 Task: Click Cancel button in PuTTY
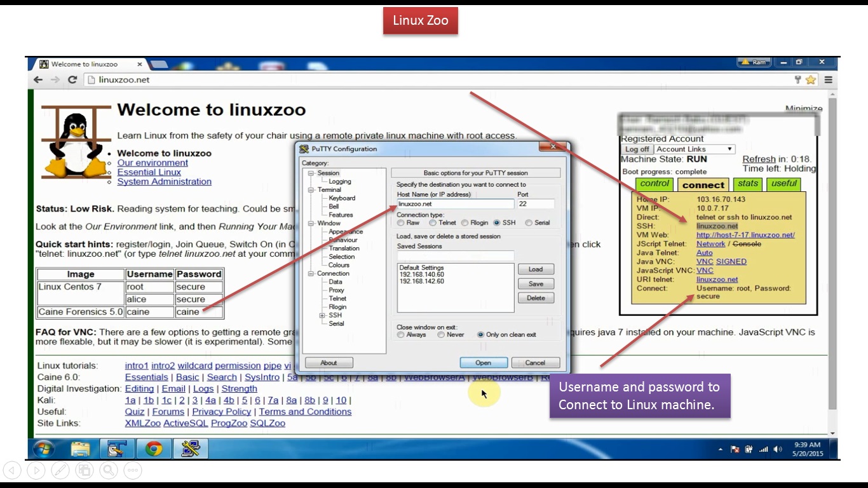pos(535,363)
